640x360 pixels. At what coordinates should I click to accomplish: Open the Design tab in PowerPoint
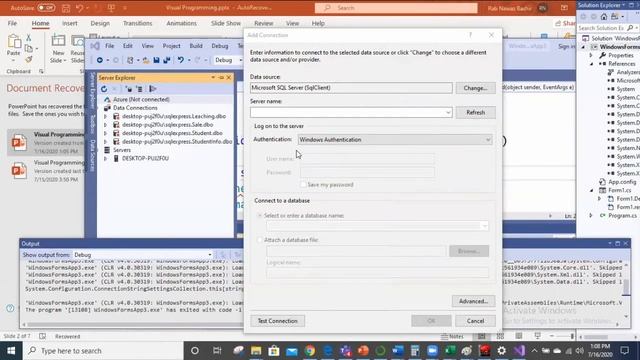point(100,23)
